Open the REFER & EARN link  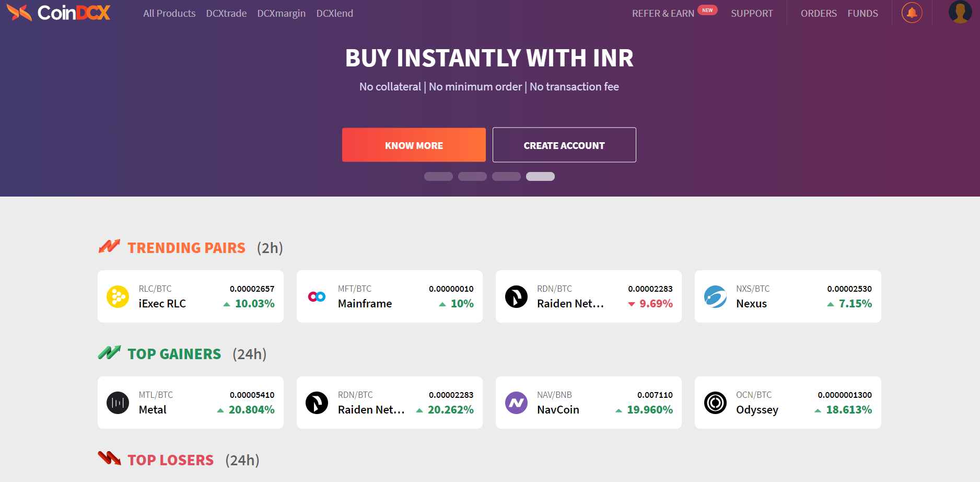click(663, 14)
